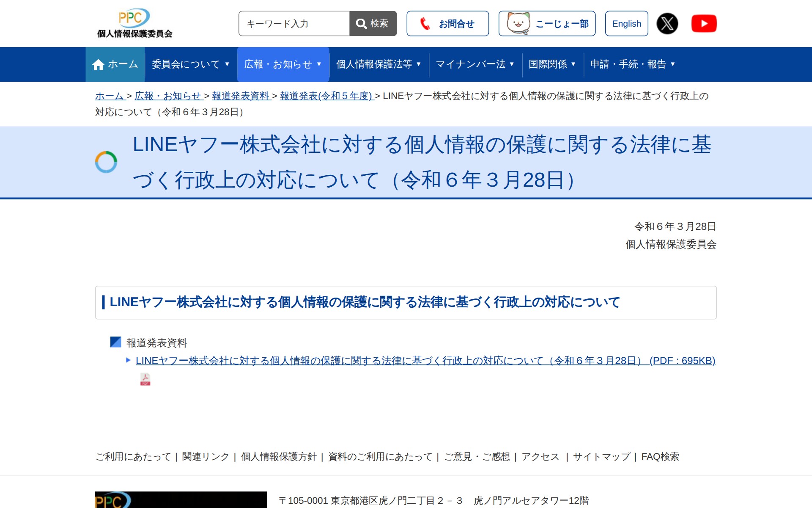Open the LINEヤフー PDF document link
Viewport: 812px width, 508px height.
[x=425, y=361]
